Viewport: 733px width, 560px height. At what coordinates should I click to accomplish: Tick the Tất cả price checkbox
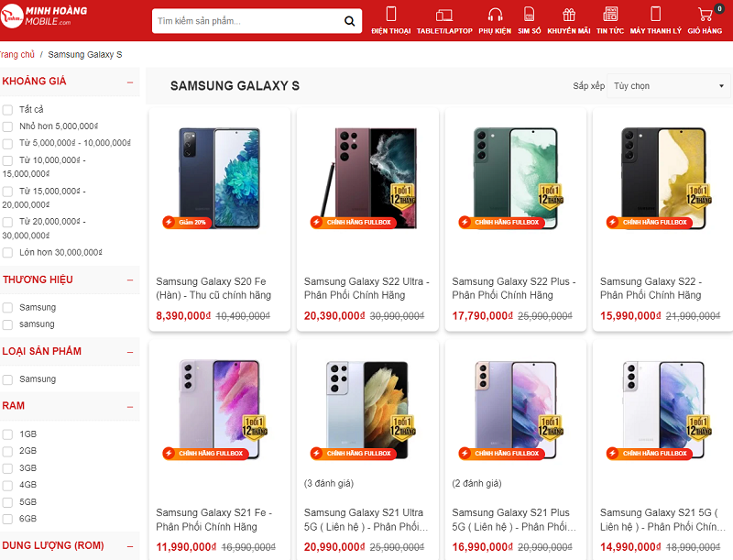pos(7,110)
